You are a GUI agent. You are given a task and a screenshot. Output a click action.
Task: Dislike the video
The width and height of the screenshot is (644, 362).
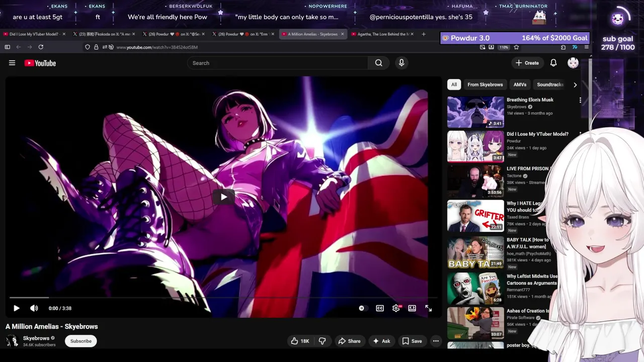point(323,341)
